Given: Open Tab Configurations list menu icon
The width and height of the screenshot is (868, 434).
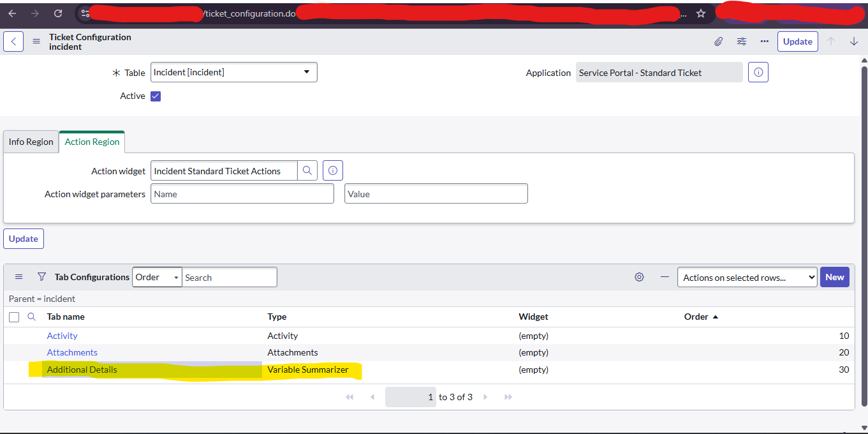Looking at the screenshot, I should (19, 277).
